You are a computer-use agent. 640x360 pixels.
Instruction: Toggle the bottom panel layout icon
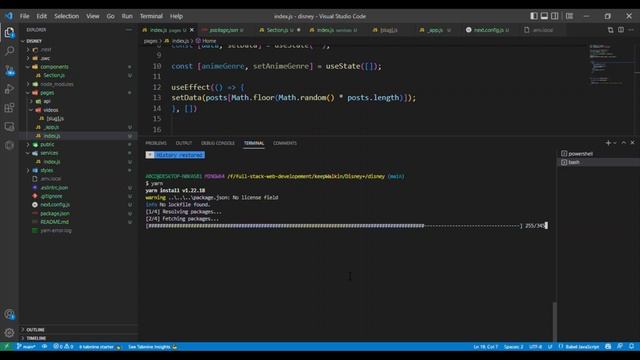coord(544,16)
